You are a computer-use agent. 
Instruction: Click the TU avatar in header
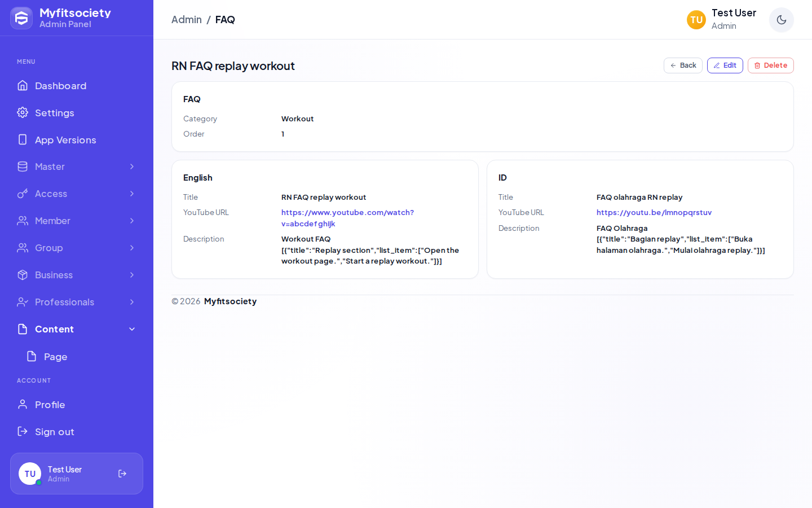696,20
